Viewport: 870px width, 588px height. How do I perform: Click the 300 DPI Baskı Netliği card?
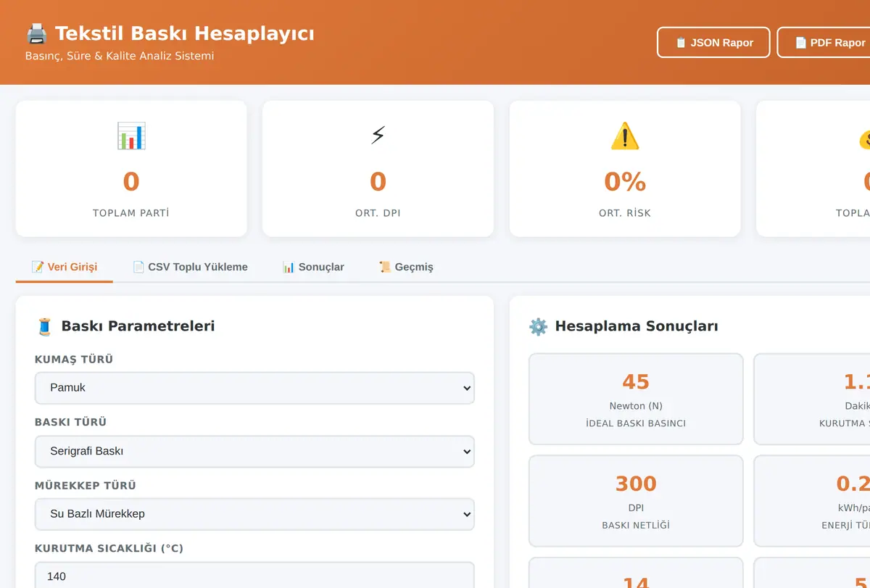(x=636, y=501)
